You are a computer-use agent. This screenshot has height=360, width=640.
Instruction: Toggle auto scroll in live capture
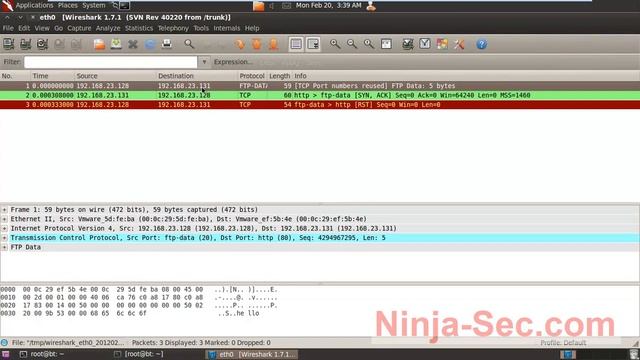(313, 44)
